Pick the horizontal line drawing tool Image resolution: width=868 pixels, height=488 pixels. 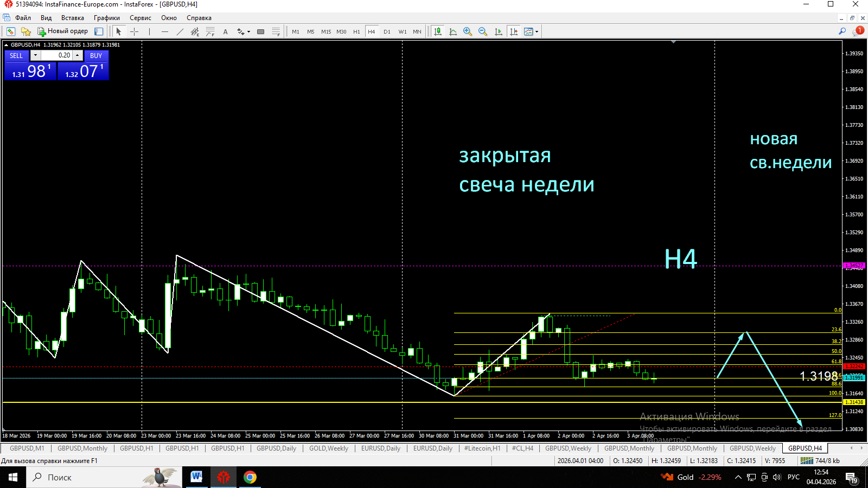pyautogui.click(x=164, y=31)
